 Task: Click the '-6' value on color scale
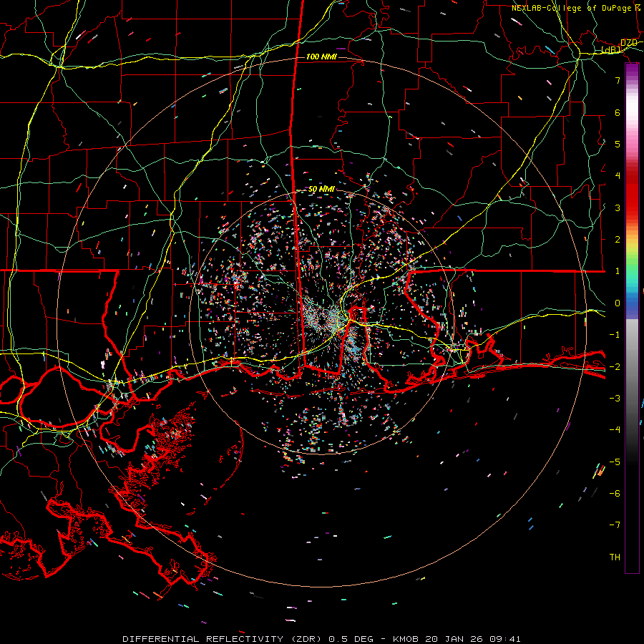tap(615, 494)
